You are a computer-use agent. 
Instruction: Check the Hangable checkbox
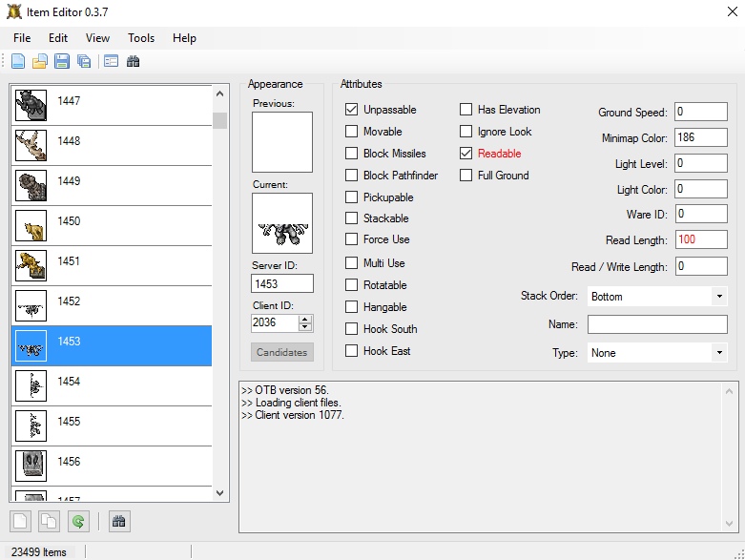tap(352, 307)
